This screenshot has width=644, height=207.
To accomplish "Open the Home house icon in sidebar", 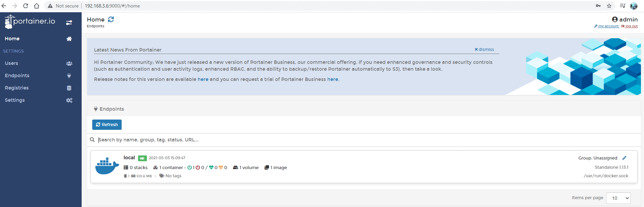I will click(69, 39).
